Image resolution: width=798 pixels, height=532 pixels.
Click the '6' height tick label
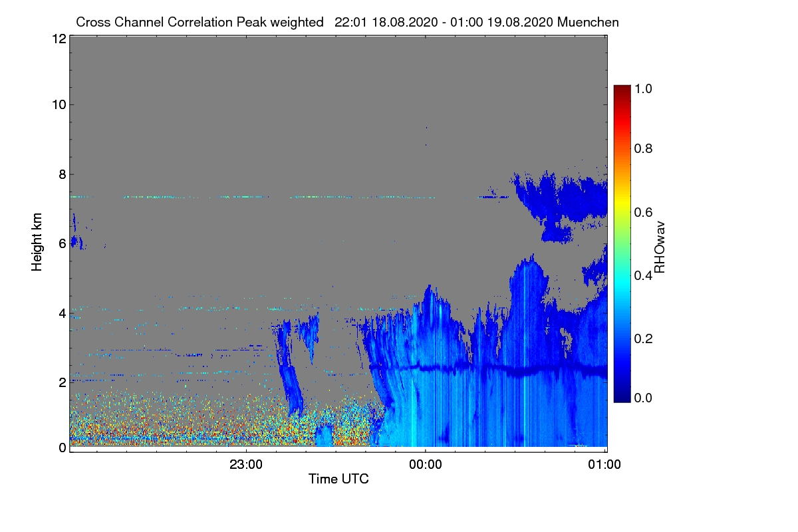pyautogui.click(x=61, y=243)
